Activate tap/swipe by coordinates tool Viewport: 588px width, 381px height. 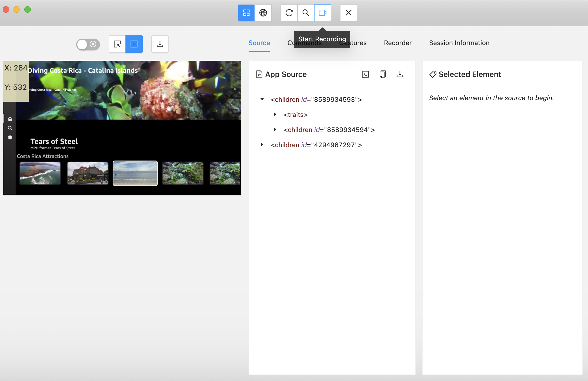pyautogui.click(x=134, y=44)
